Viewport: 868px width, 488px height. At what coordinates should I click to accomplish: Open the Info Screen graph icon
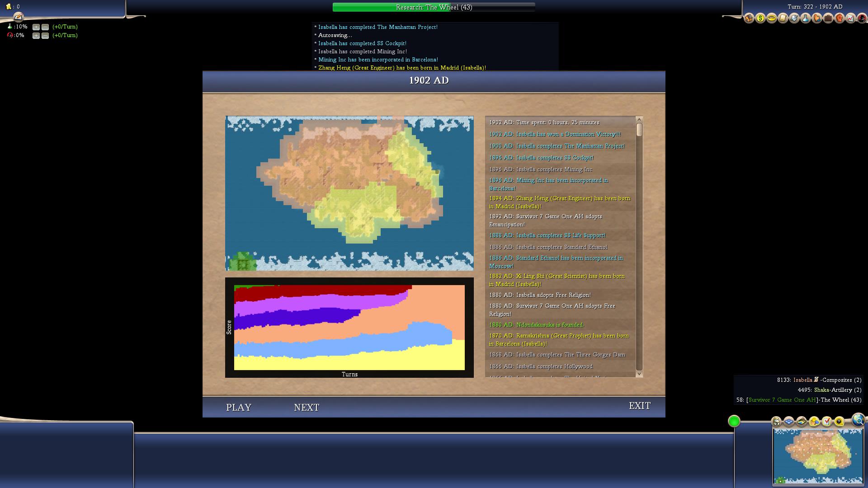point(851,18)
